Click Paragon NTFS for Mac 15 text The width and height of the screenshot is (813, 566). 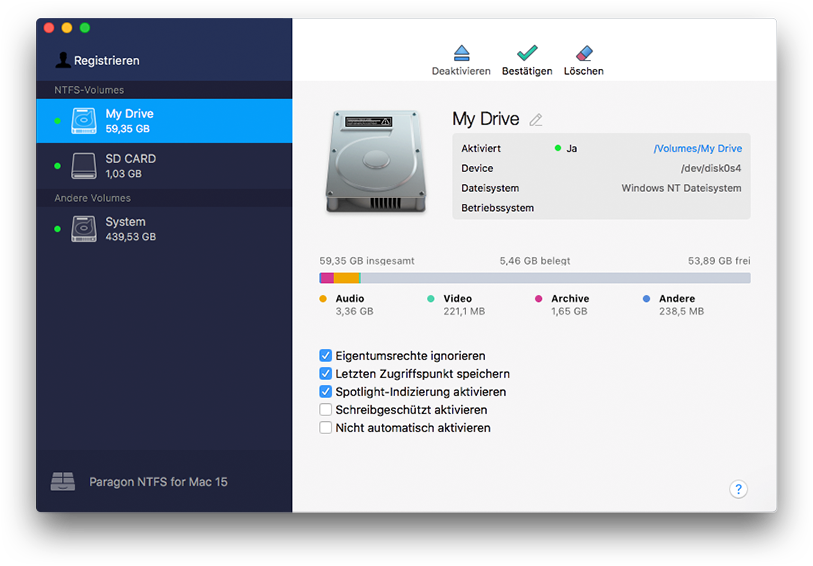click(158, 482)
